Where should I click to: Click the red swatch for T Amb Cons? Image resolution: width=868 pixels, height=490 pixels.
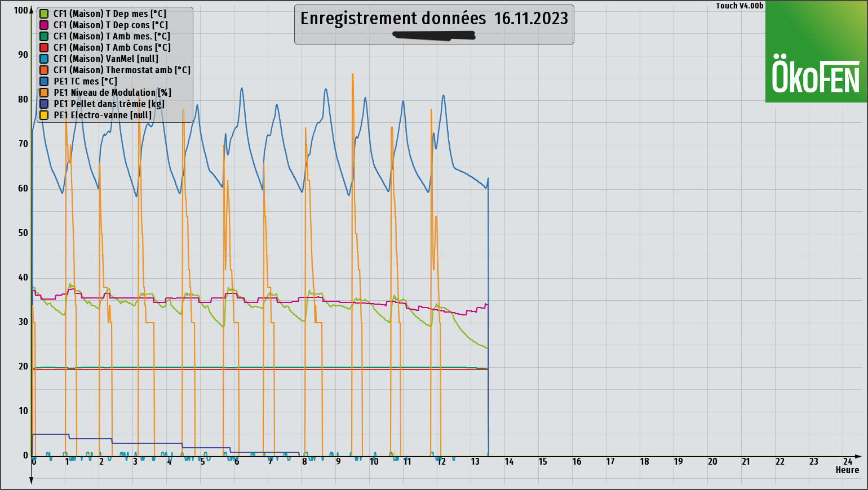(x=44, y=47)
